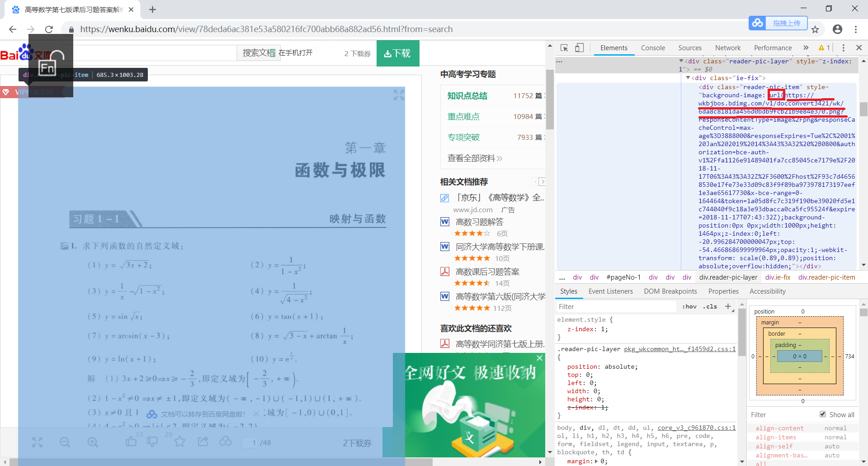Open 高数习题解答 related document

[x=479, y=222]
